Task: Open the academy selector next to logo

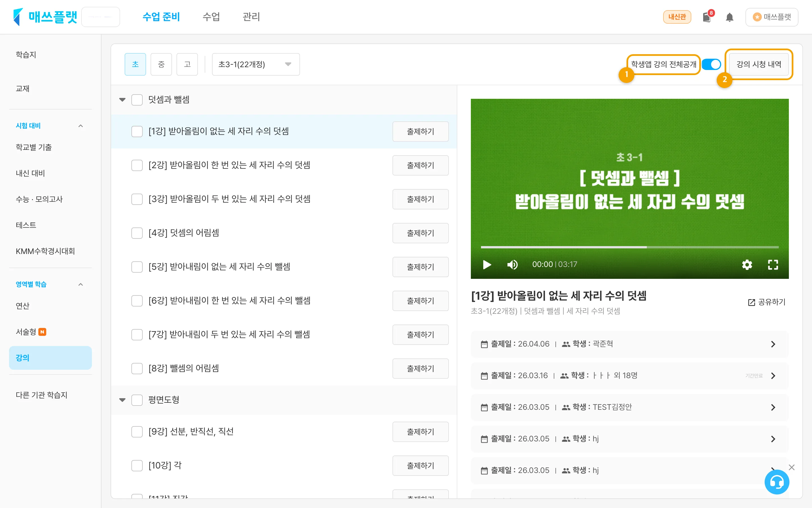Action: pyautogui.click(x=101, y=17)
